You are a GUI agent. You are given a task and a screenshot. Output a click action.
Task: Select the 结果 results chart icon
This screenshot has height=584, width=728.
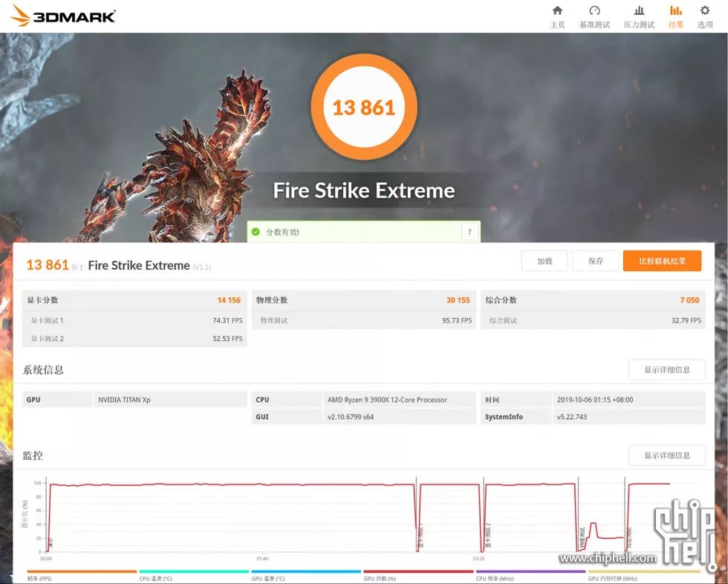tap(675, 10)
